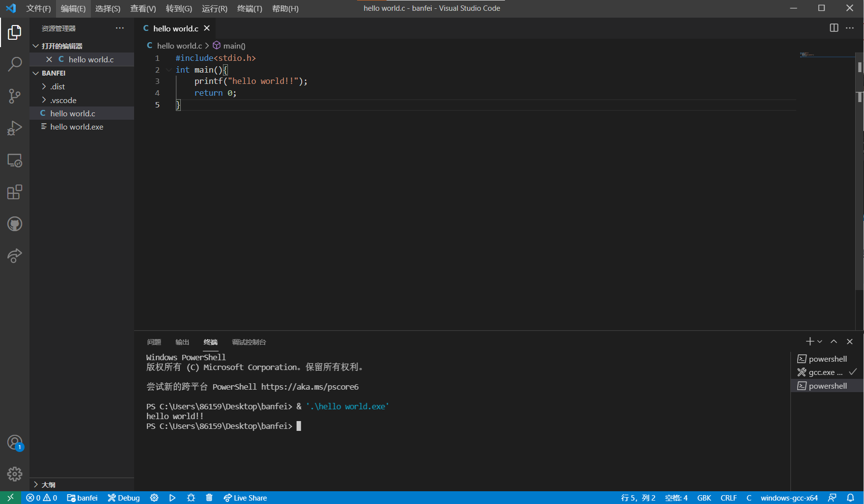
Task: Open the Remote Explorer icon
Action: [x=14, y=160]
